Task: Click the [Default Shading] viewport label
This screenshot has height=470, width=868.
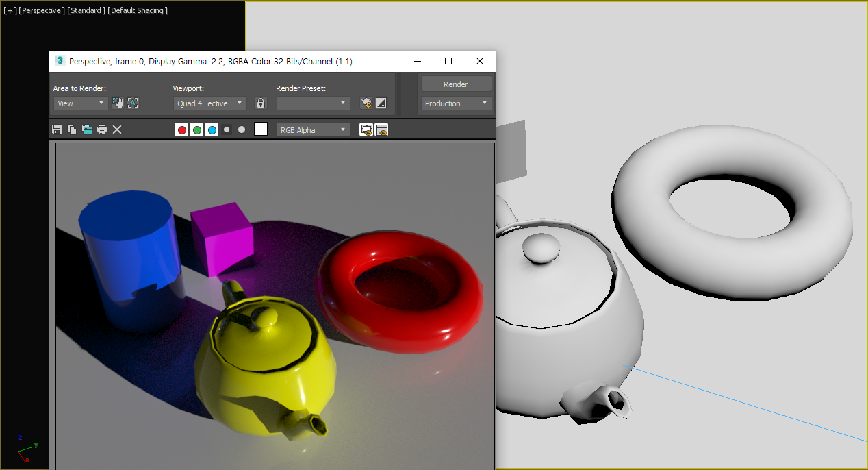Action: pos(138,10)
